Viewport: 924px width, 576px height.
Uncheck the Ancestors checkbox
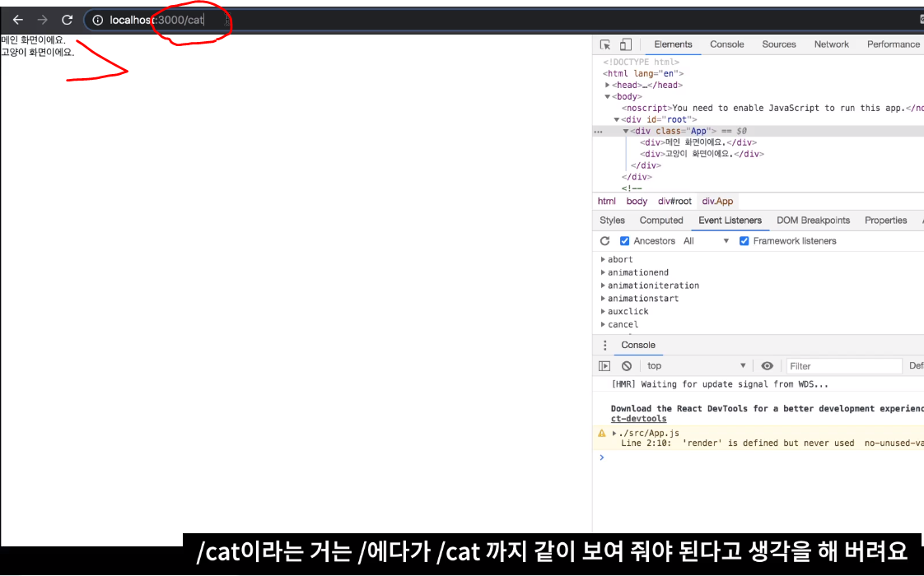[x=624, y=241]
